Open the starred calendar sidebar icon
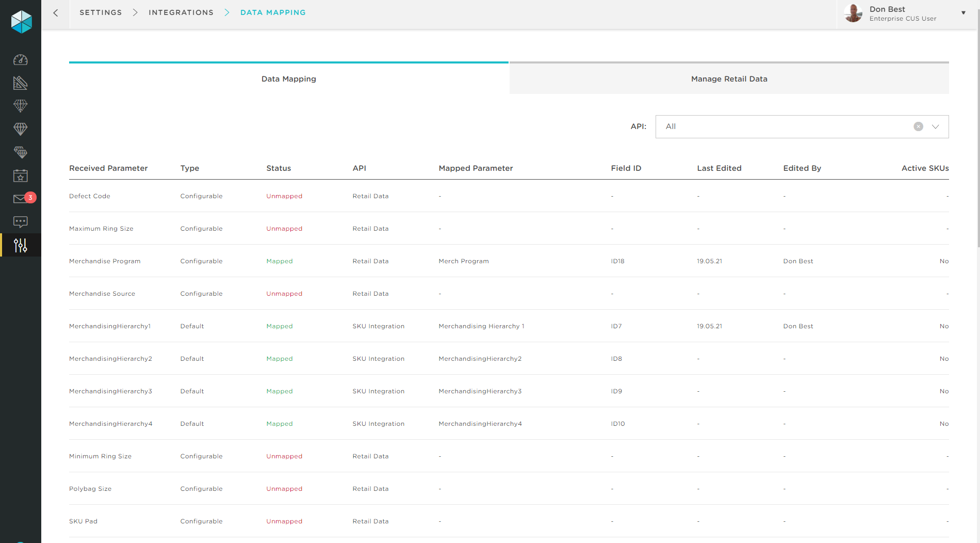 pos(21,175)
